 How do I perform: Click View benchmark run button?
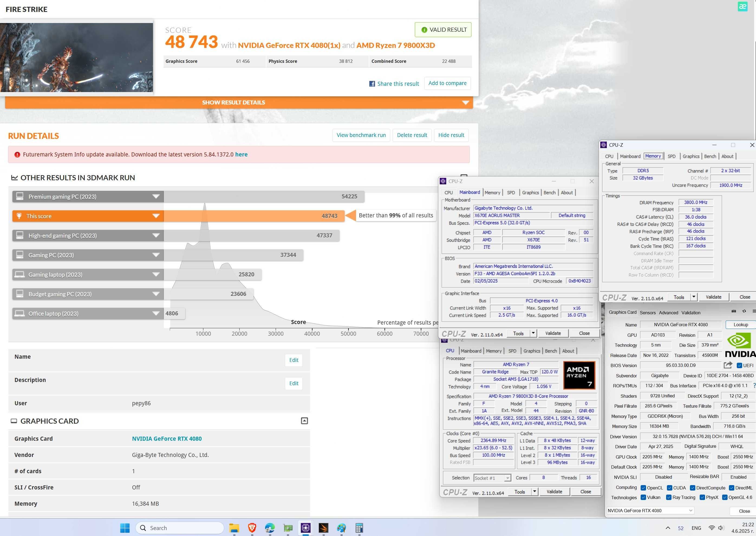click(x=361, y=135)
